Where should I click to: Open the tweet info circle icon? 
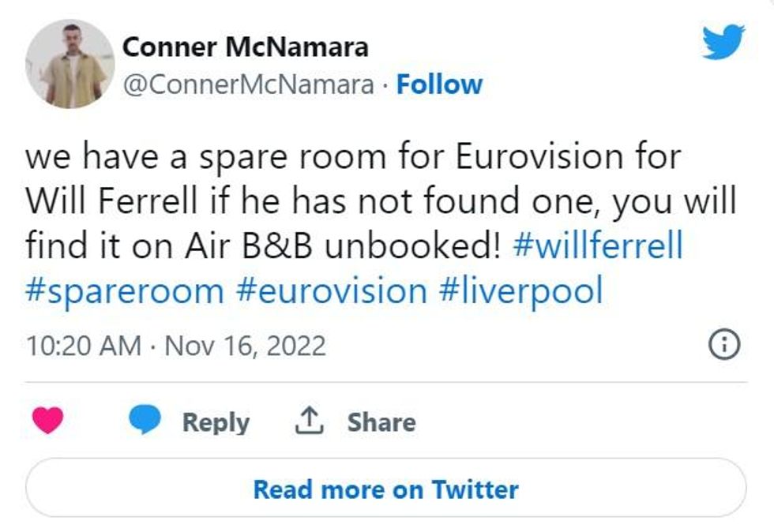tap(723, 345)
